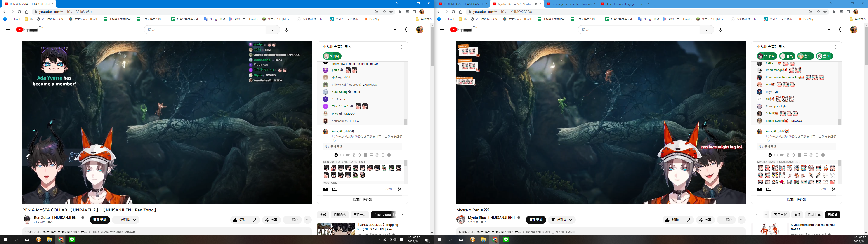Dislike the Mysta Rias stream
The height and width of the screenshot is (244, 868).
[x=688, y=220]
